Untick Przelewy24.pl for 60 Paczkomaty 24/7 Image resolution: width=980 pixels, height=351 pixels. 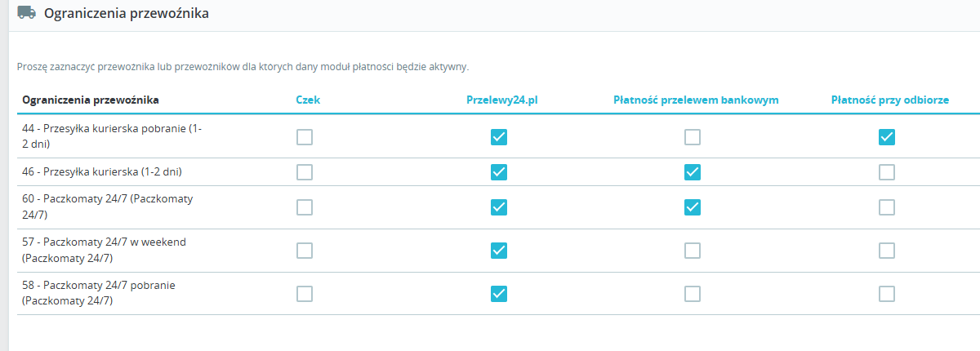click(x=499, y=207)
